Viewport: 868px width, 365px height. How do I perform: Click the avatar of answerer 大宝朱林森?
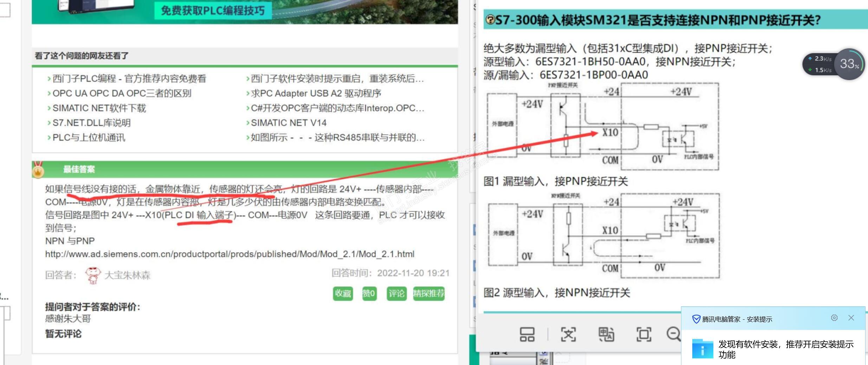pyautogui.click(x=93, y=275)
